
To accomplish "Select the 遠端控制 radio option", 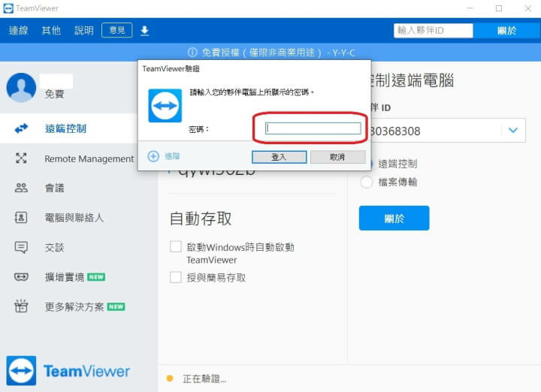I will (x=397, y=164).
